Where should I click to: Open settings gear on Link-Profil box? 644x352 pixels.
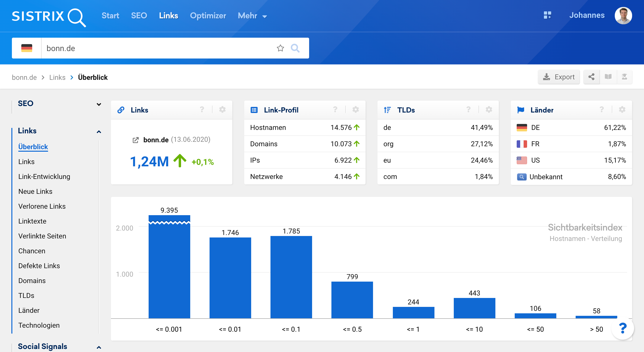[355, 110]
